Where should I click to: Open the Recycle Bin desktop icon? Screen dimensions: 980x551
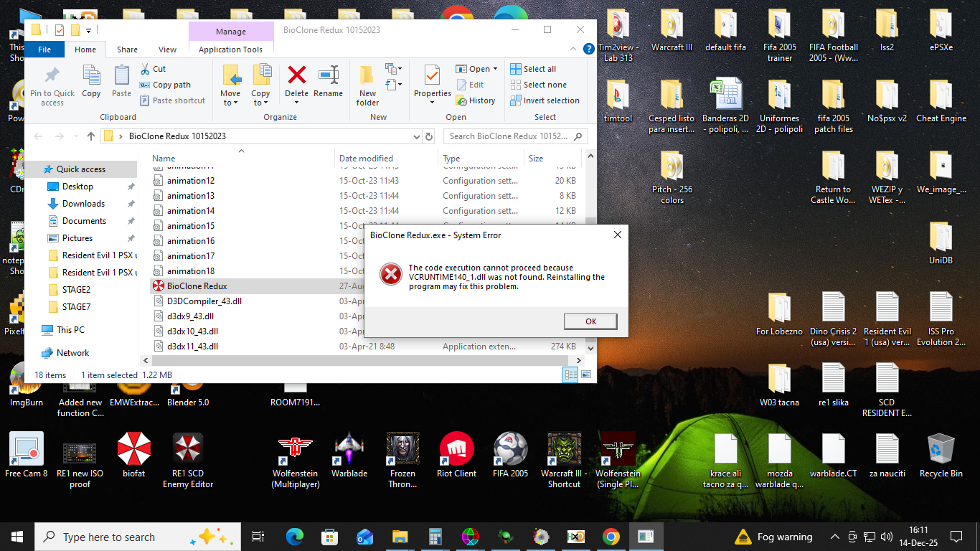(941, 456)
